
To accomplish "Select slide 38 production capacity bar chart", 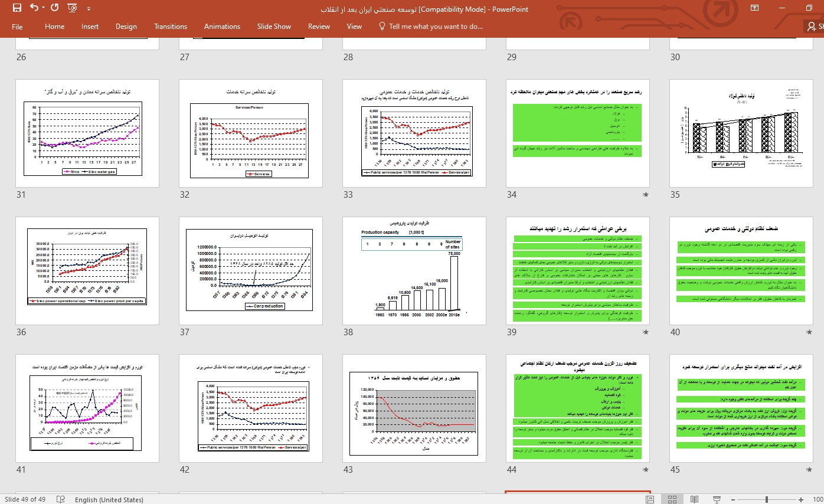I will tap(414, 271).
